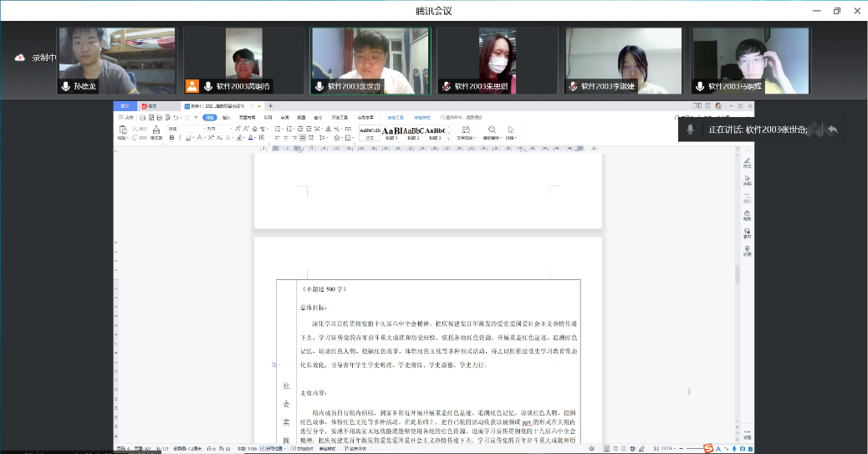Click the Select cursor tool

510,131
